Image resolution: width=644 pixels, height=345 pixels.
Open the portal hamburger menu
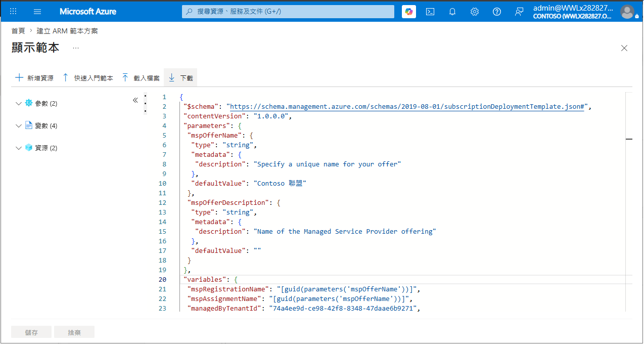click(37, 11)
